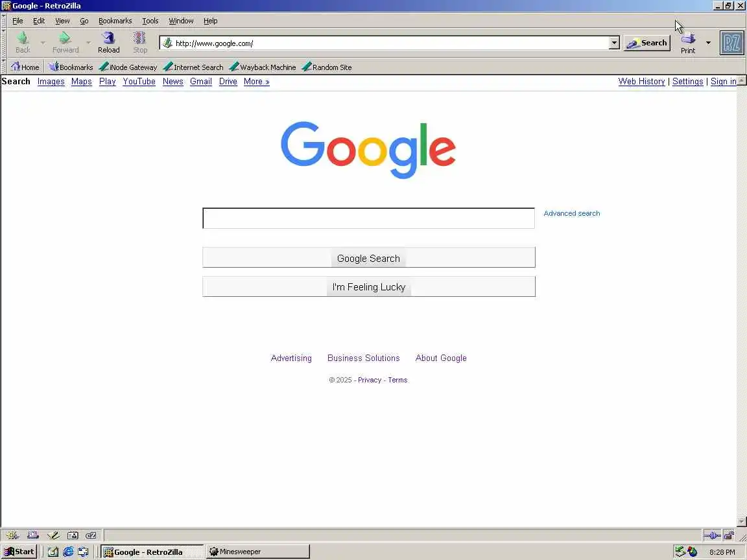Open the Random Site bookmark
Screen dimensions: 747x560
pyautogui.click(x=327, y=67)
